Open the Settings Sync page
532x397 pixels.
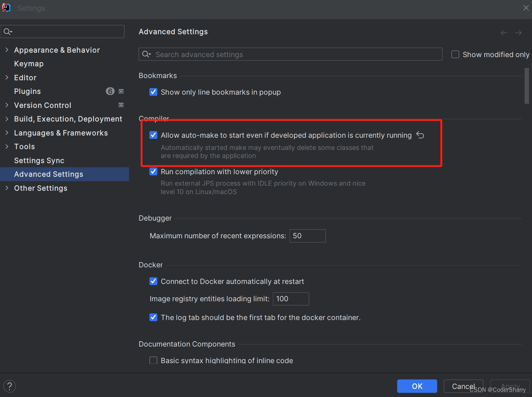(39, 161)
